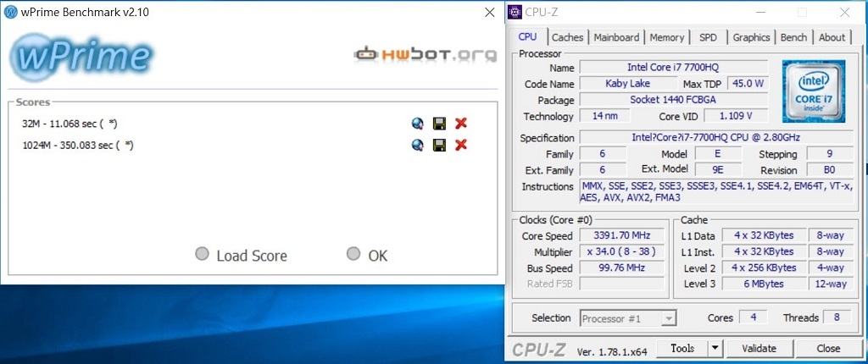The image size is (868, 364).
Task: Click the Multiplier value x 34.0
Action: tap(621, 251)
